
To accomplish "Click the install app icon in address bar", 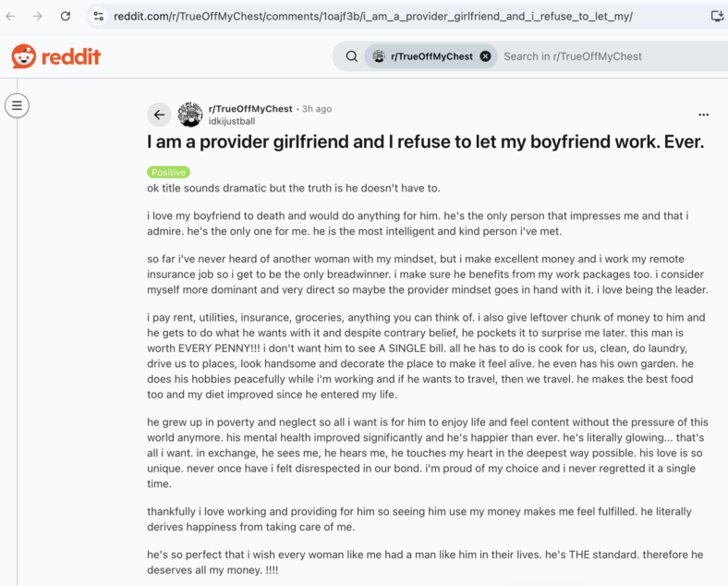I will 717,17.
